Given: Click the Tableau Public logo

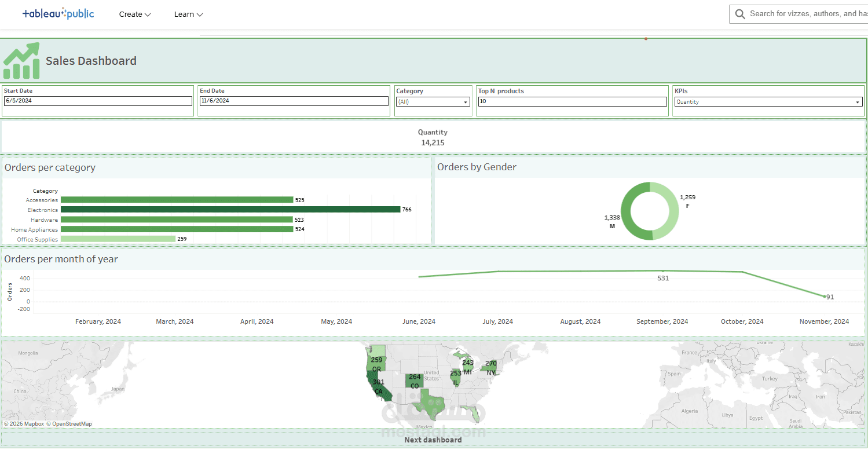Looking at the screenshot, I should (x=58, y=13).
